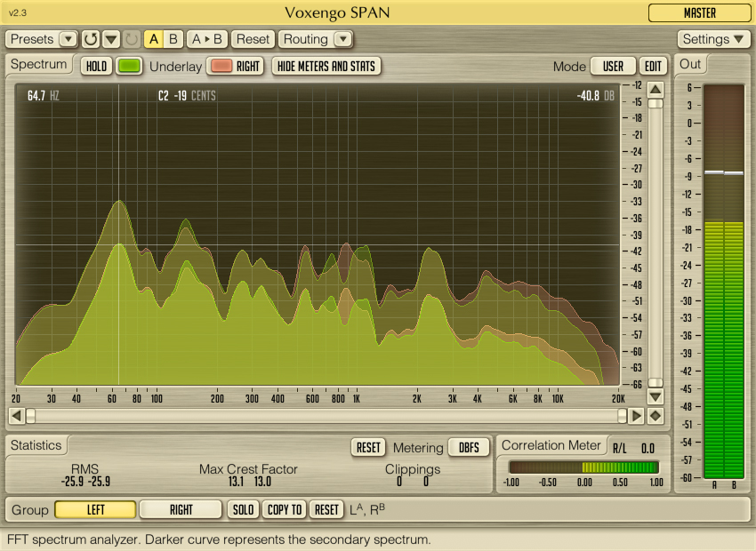Click the undo arrow icon
Viewport: 756px width, 551px height.
(x=91, y=39)
